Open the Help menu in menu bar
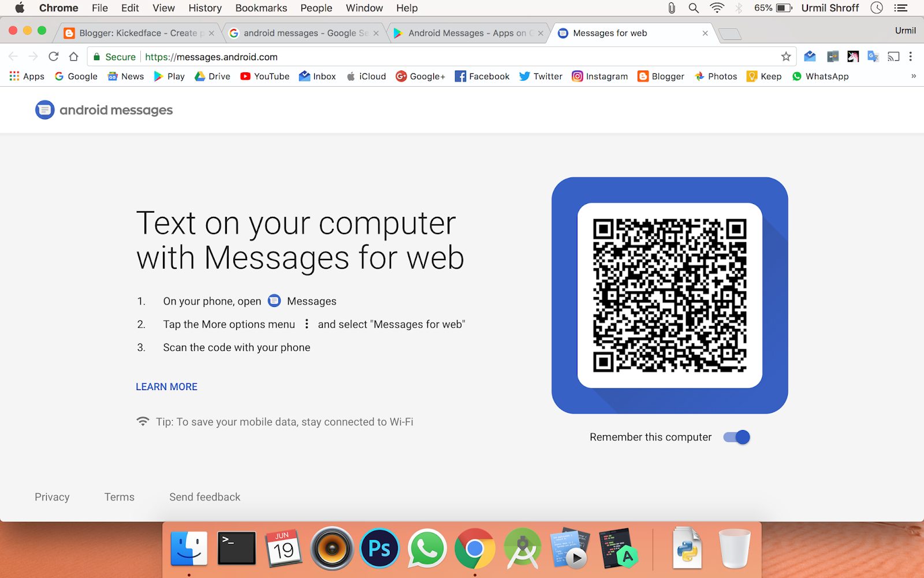The image size is (924, 578). tap(407, 8)
